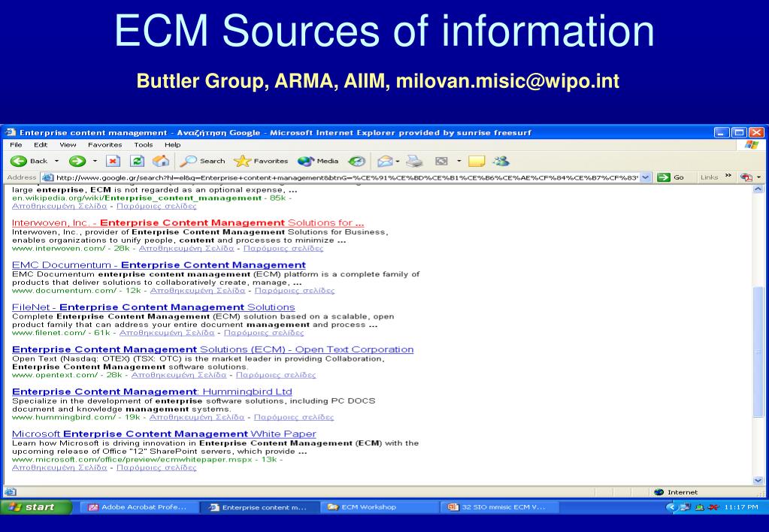
Task: Click the en.wikipedia.org green URL text
Action: (x=136, y=198)
